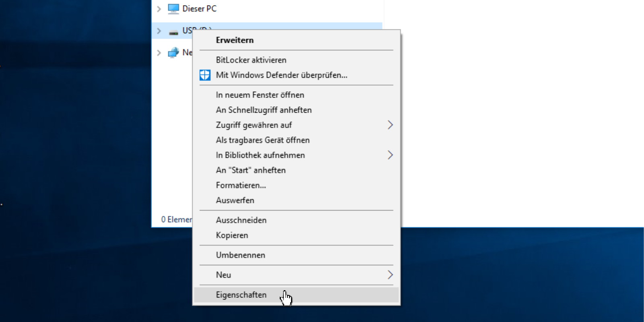This screenshot has width=644, height=322.
Task: Select Mit Windows Defender überprüfen
Action: (296, 75)
